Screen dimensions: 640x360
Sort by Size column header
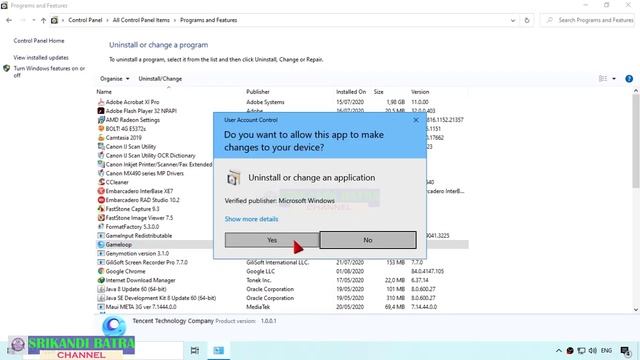pyautogui.click(x=378, y=92)
